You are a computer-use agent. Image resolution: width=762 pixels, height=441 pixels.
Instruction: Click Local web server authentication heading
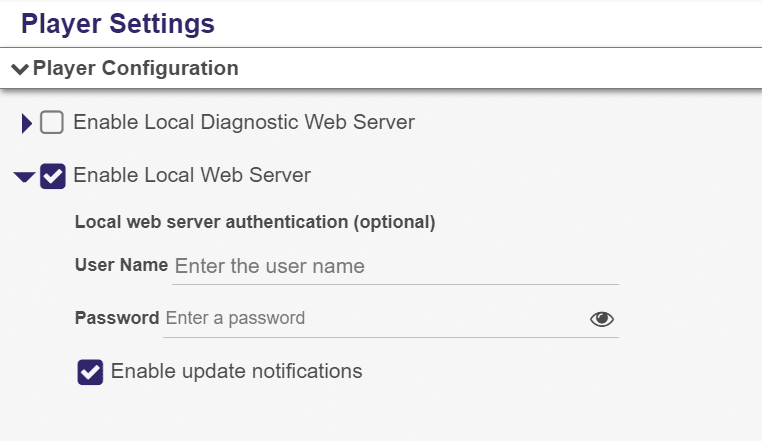pyautogui.click(x=255, y=222)
